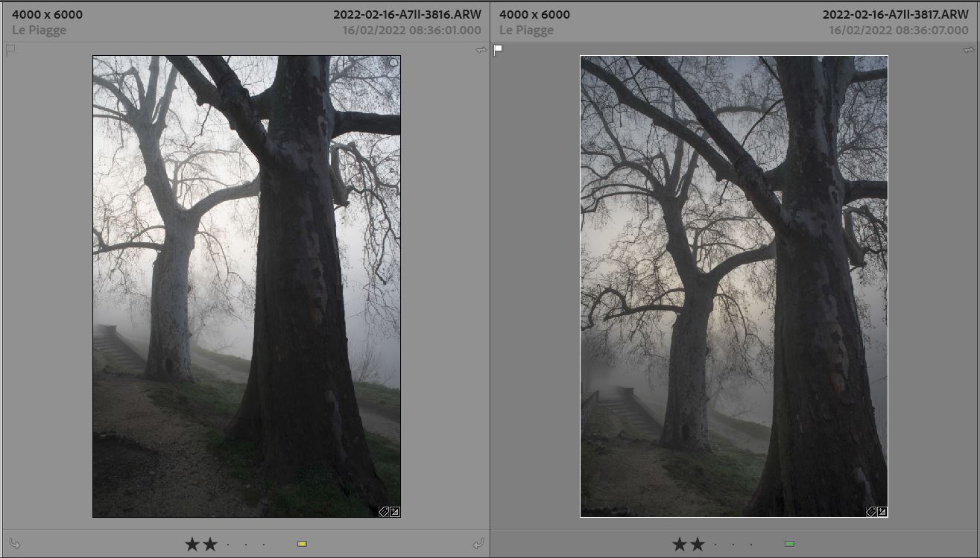Click Le Piagge label in 3816 cell

click(39, 31)
